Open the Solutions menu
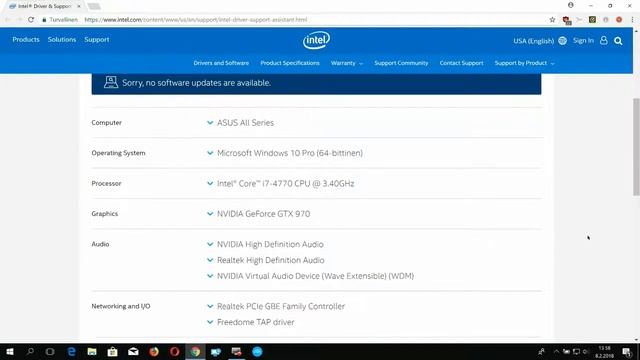This screenshot has height=360, width=640. (x=62, y=40)
